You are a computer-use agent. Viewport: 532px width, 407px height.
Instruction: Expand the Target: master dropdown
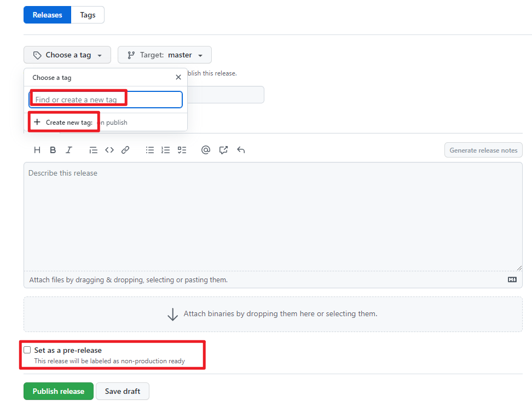(165, 55)
